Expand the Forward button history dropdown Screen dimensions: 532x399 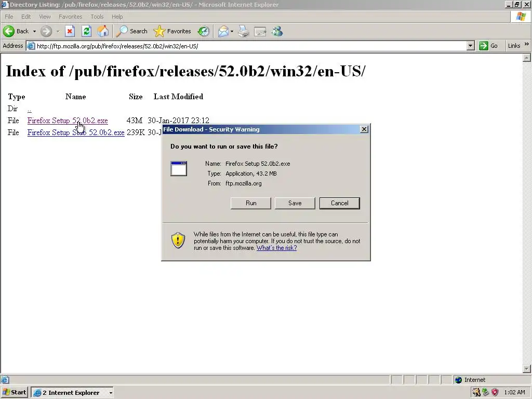click(x=58, y=31)
